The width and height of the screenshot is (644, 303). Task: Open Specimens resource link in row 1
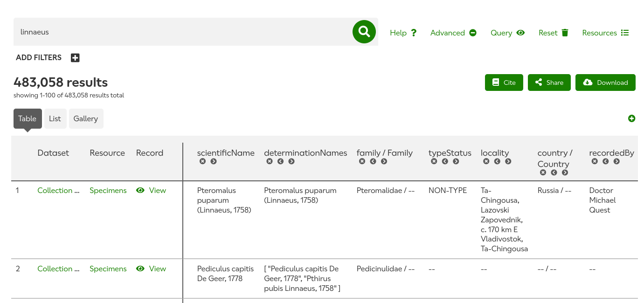pyautogui.click(x=108, y=190)
